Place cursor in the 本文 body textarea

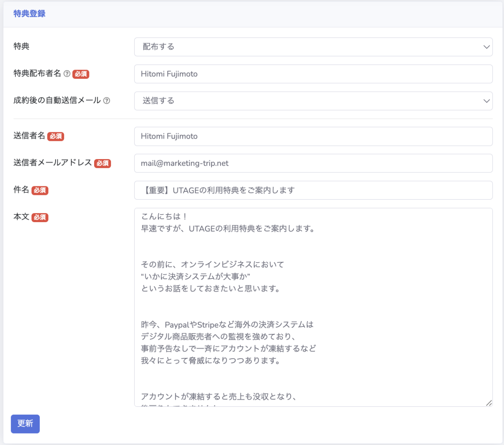click(x=313, y=307)
